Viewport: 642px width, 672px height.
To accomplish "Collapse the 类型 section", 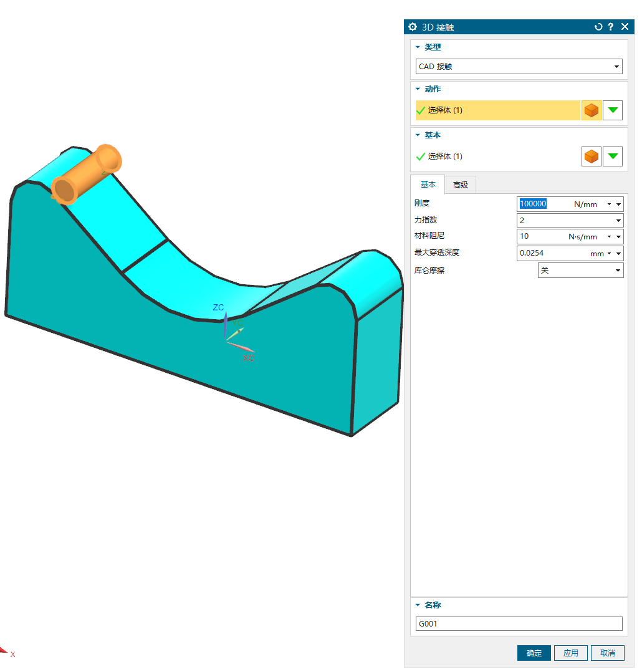I will pyautogui.click(x=418, y=47).
